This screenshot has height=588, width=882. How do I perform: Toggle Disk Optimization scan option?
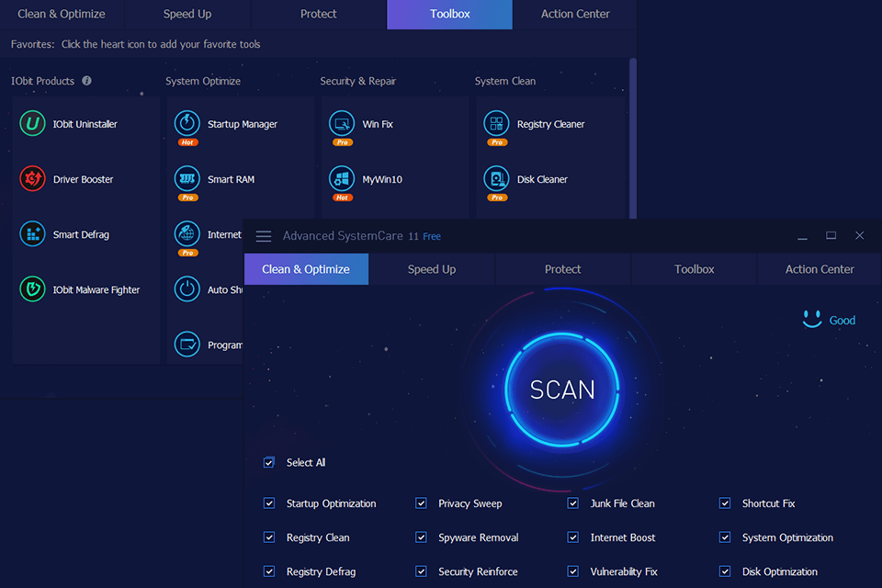point(724,571)
